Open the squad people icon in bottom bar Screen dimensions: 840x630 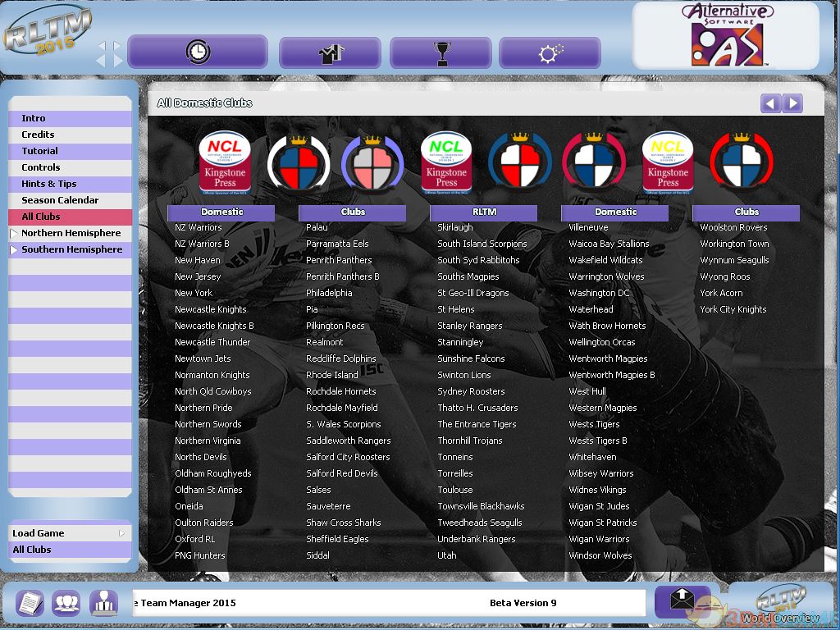(66, 603)
